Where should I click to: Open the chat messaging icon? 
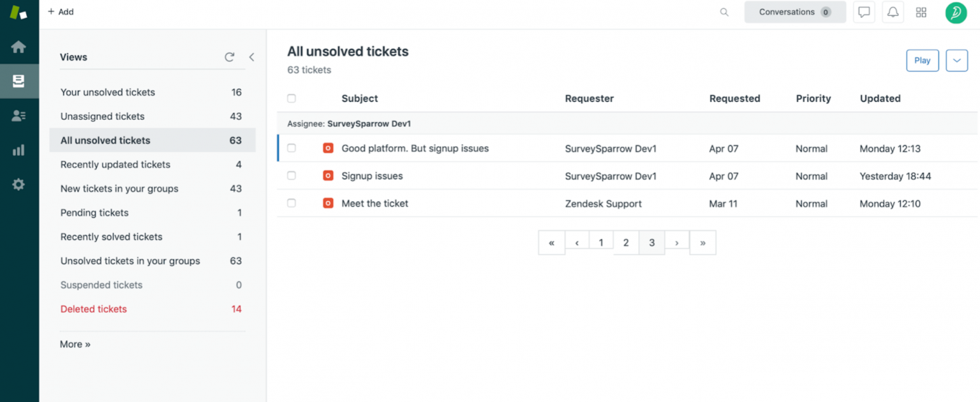(x=864, y=11)
